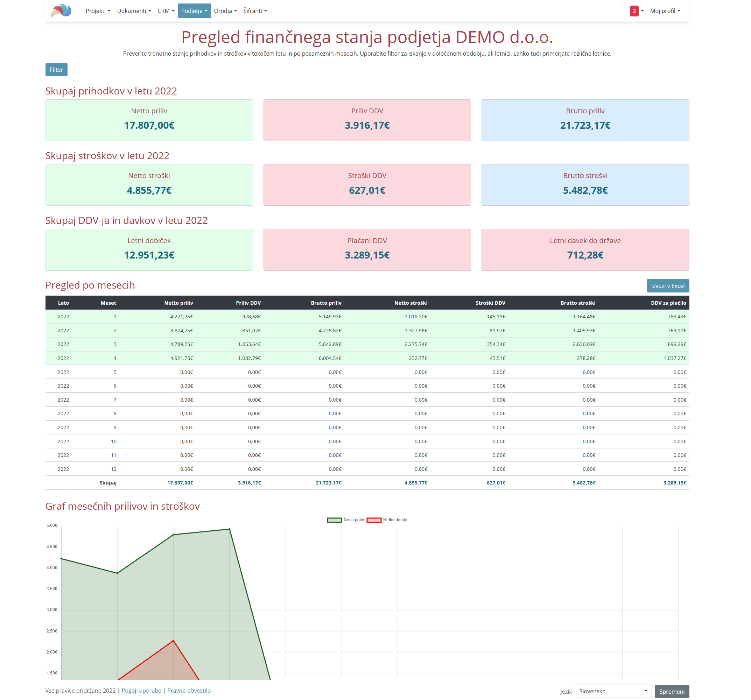The image size is (751, 700).
Task: Toggle the Netto priliv chart legend
Action: tap(345, 520)
